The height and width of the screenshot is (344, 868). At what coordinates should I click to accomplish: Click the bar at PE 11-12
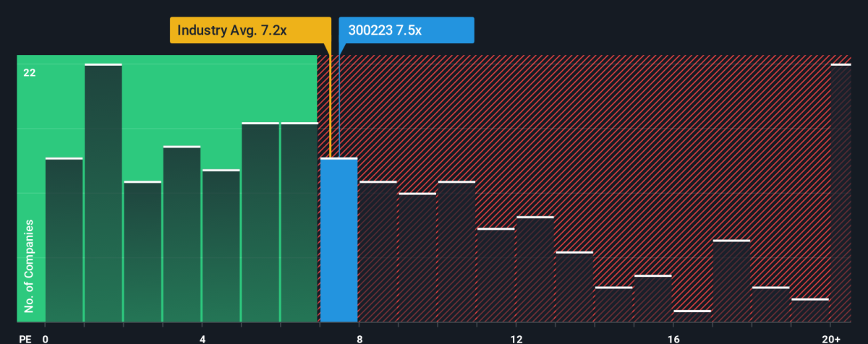[496, 275]
